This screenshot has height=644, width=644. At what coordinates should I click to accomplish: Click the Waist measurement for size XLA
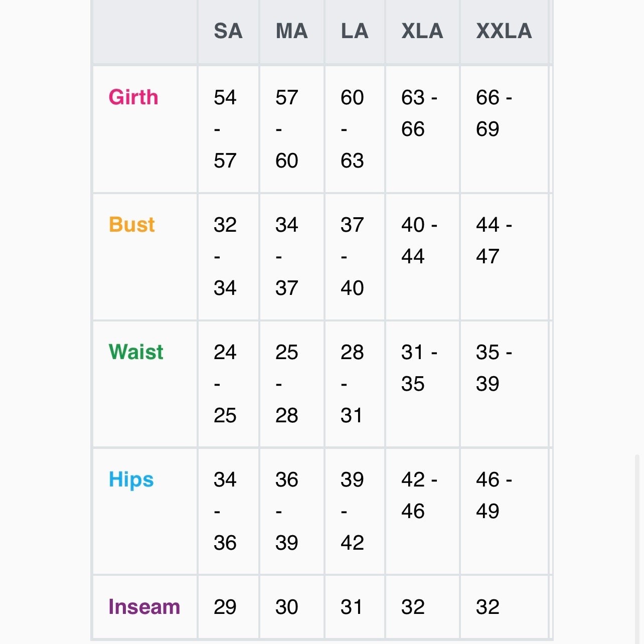tap(419, 368)
